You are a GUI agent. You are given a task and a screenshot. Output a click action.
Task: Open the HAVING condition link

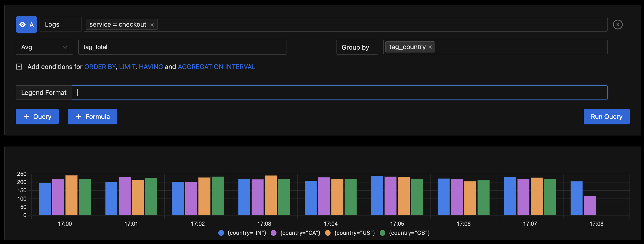point(151,67)
